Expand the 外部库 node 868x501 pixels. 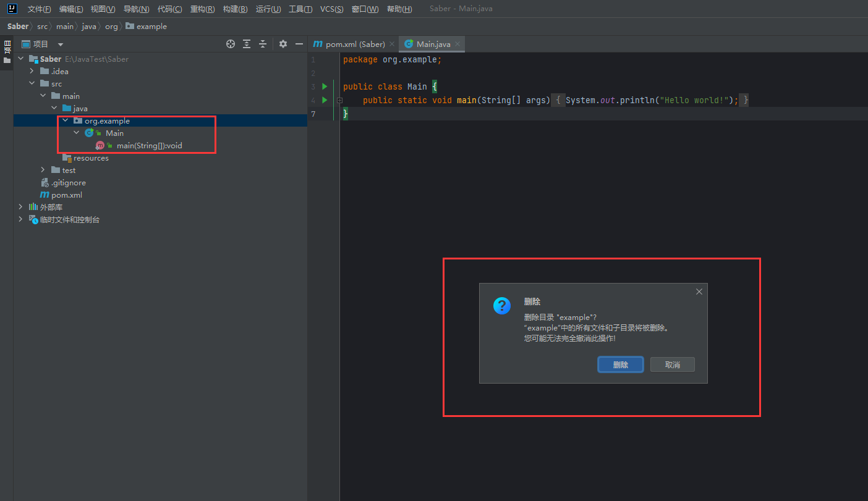[20, 207]
